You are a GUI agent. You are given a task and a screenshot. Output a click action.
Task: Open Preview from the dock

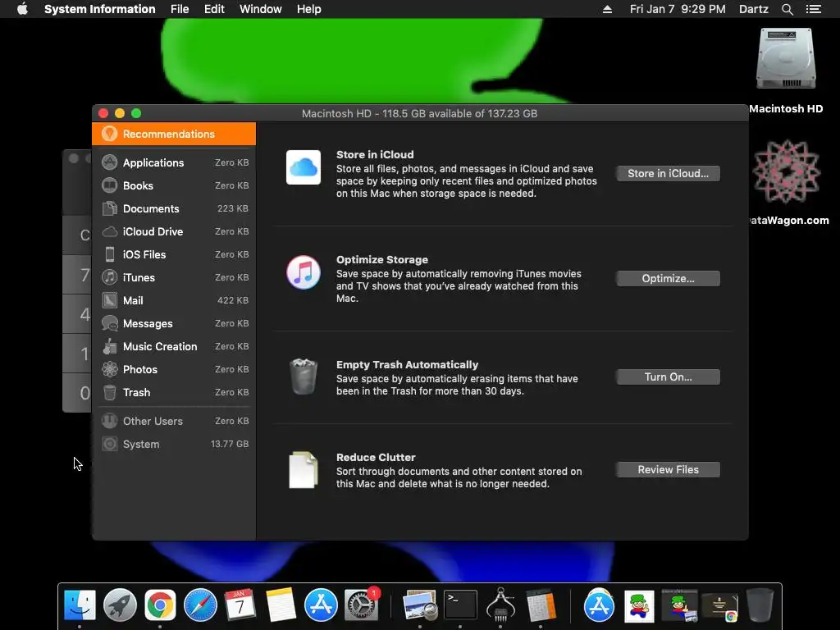point(420,605)
